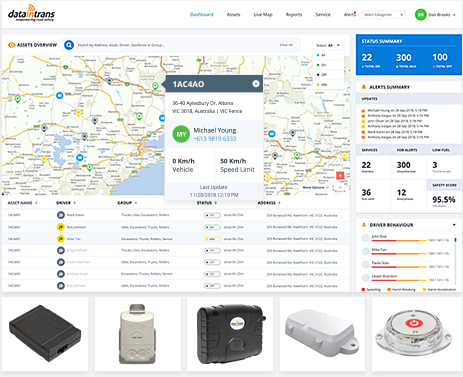Go to the Reports menu

click(x=294, y=15)
